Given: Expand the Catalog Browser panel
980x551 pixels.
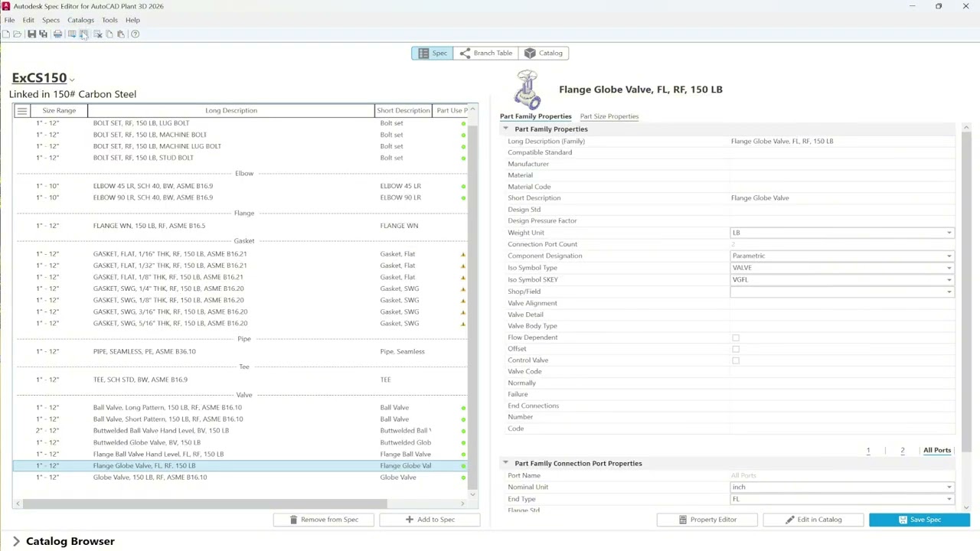Looking at the screenshot, I should click(x=16, y=541).
